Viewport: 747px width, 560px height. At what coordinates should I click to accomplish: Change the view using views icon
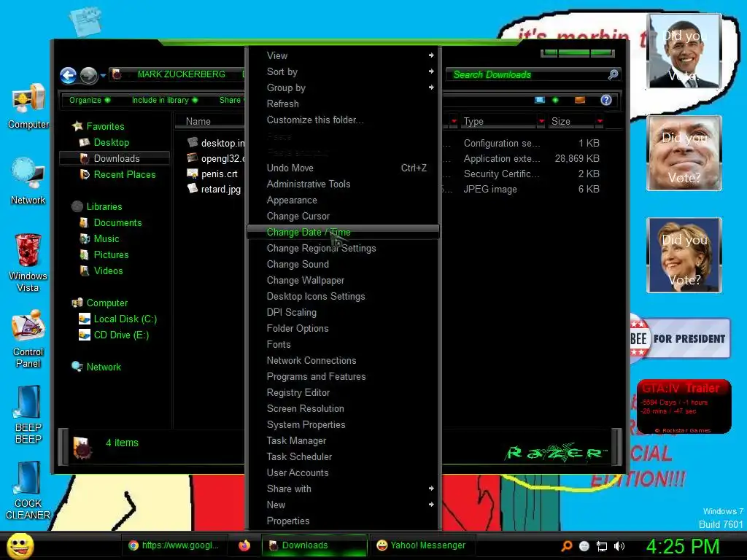coord(540,99)
